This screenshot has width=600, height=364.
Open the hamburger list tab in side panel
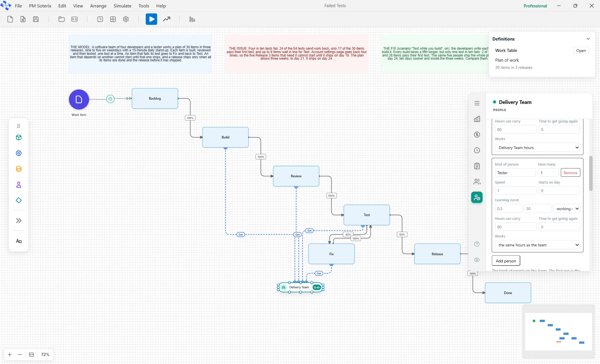pos(477,103)
